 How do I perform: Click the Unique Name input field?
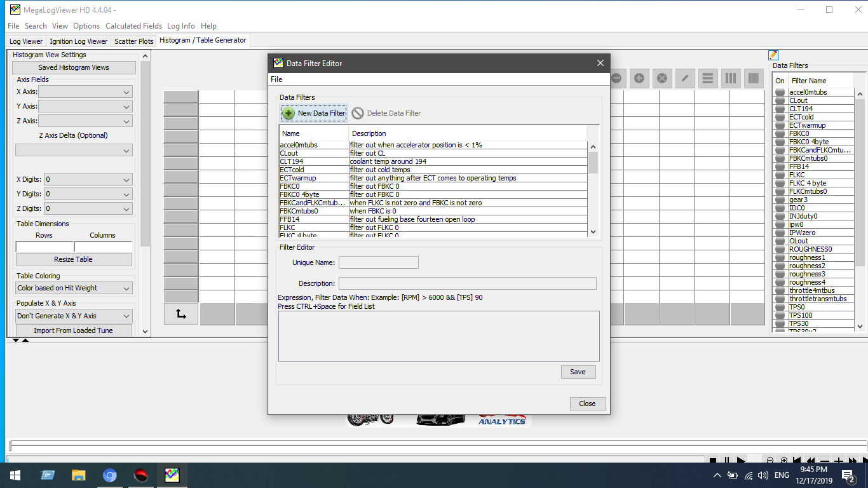click(x=378, y=262)
